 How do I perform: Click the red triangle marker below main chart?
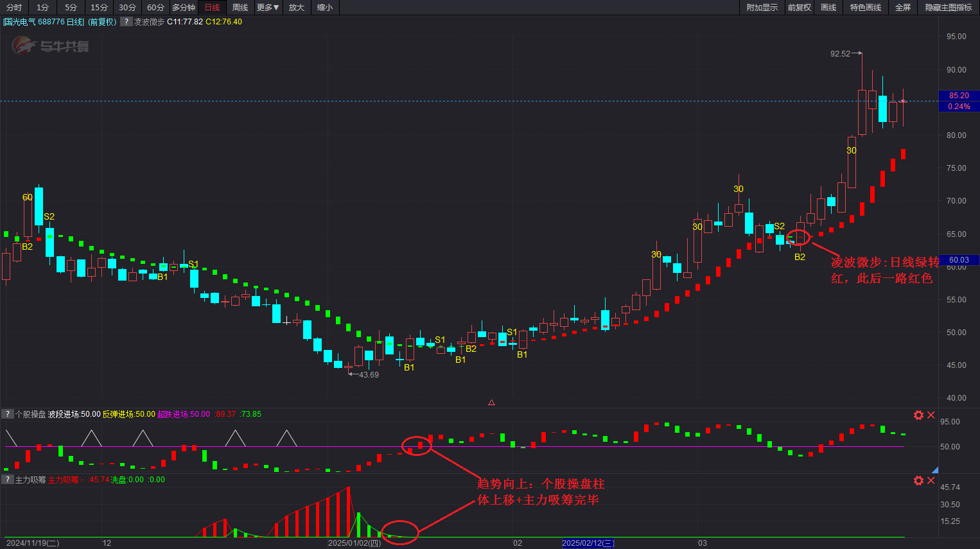pos(491,403)
